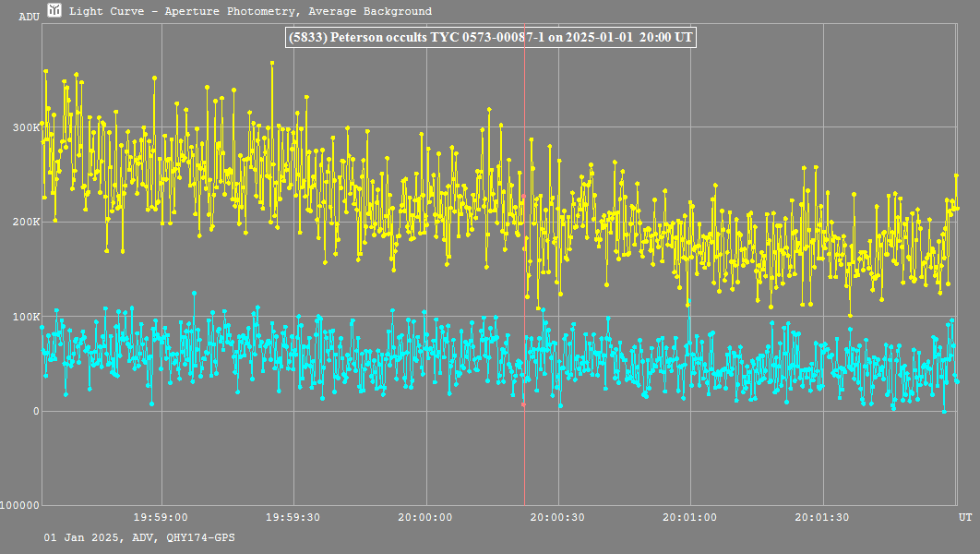Click the 19:59:30 time axis label
This screenshot has width=980, height=554.
tap(293, 518)
